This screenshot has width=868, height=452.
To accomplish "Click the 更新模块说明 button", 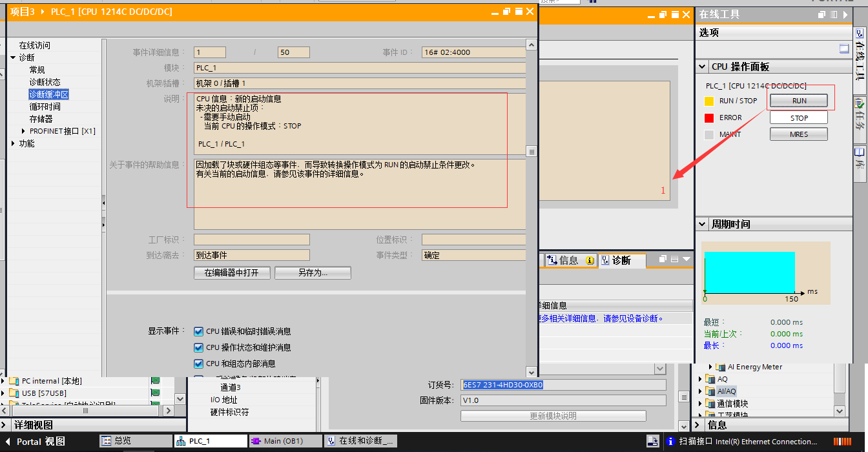I will (x=553, y=416).
